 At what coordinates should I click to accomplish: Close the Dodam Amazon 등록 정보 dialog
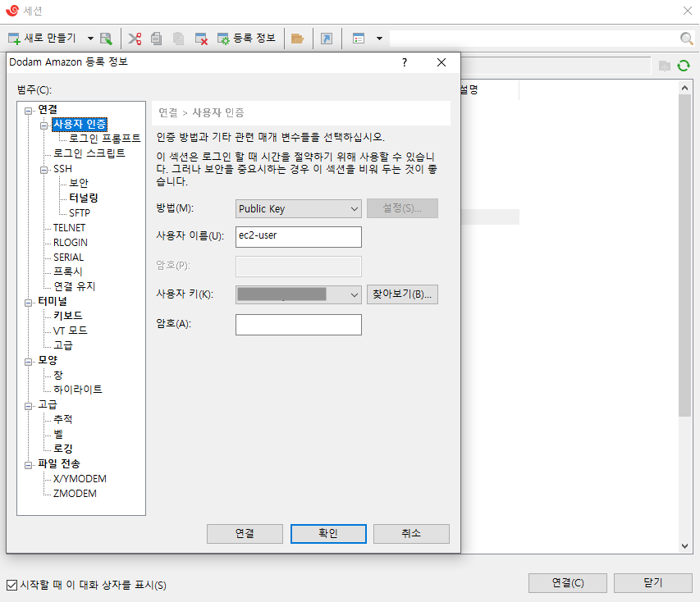point(442,62)
